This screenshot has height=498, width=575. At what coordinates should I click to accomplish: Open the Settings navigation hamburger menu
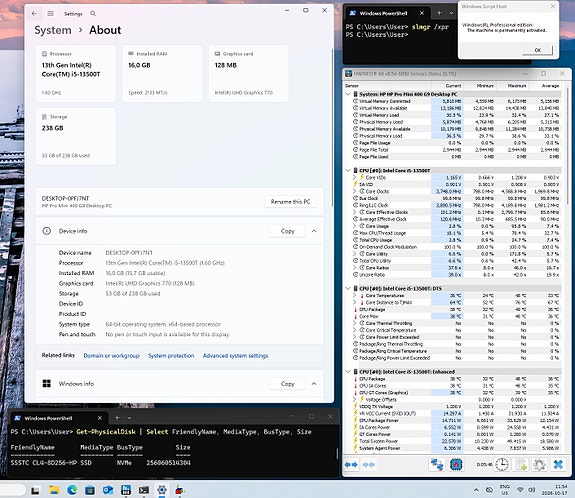pyautogui.click(x=51, y=14)
